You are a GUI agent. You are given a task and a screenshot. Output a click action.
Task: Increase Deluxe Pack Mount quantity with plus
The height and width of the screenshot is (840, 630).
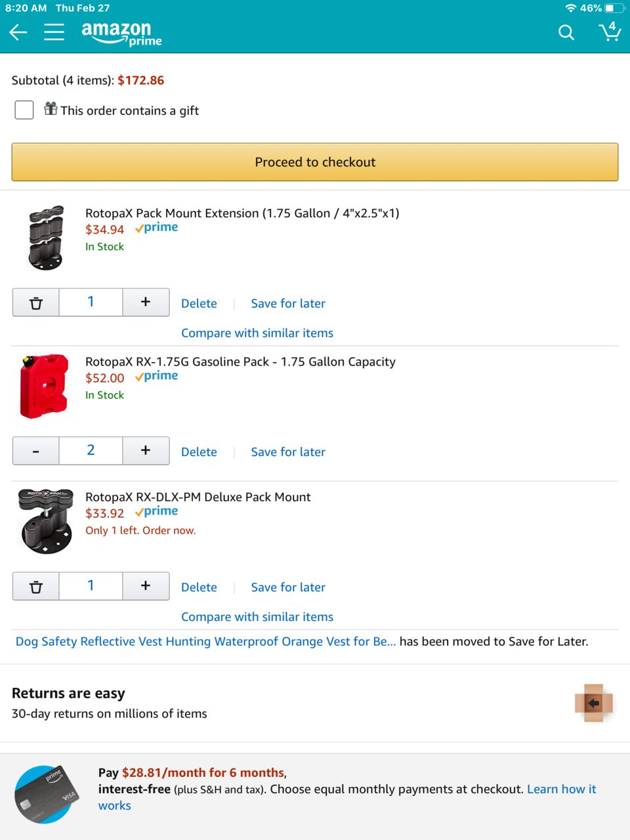(x=146, y=586)
